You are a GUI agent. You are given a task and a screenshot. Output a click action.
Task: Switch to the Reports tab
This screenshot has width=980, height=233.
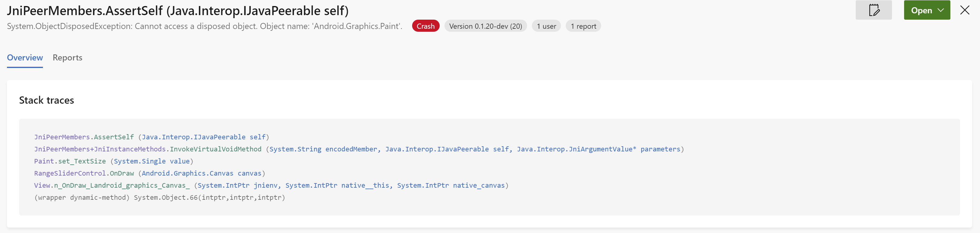tap(67, 57)
